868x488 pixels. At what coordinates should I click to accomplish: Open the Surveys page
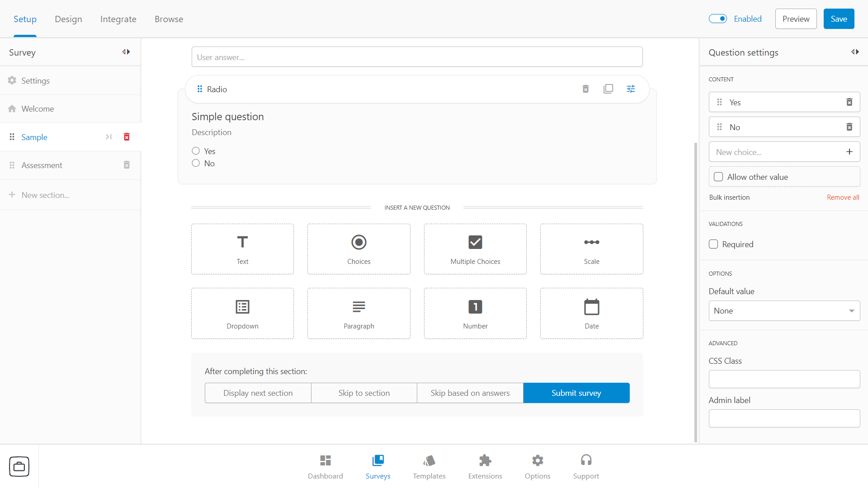coord(378,467)
